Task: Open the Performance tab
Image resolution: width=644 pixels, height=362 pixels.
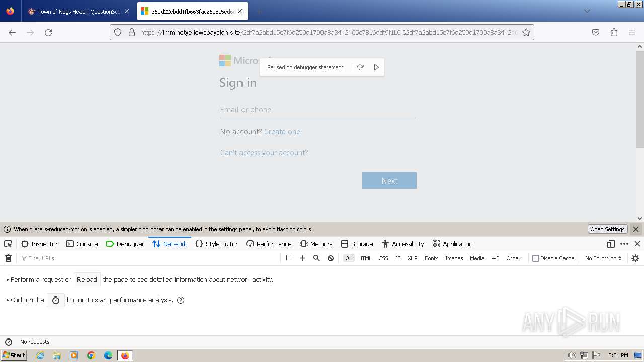Action: (x=269, y=244)
